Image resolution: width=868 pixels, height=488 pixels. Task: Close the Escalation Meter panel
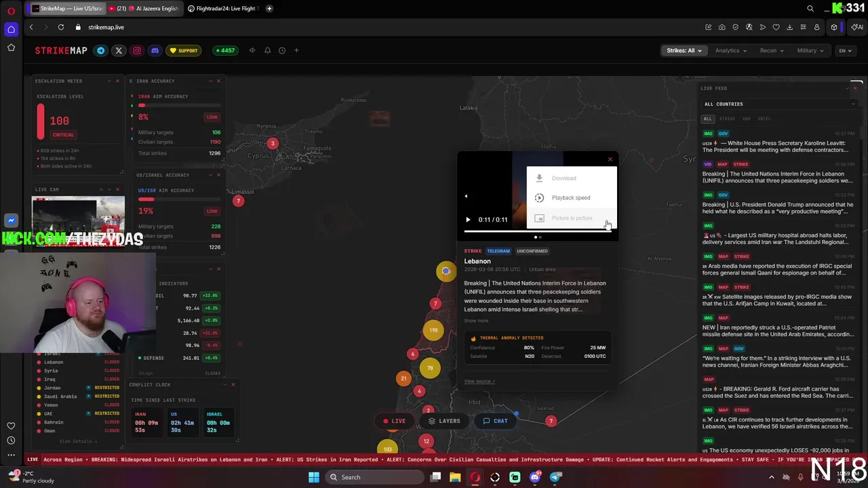tap(117, 81)
